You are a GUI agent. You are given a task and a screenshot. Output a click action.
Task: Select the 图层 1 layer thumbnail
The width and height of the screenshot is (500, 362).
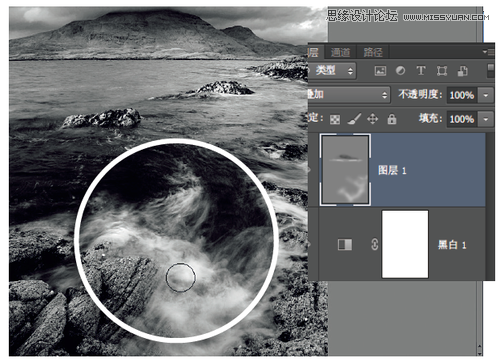(x=345, y=170)
